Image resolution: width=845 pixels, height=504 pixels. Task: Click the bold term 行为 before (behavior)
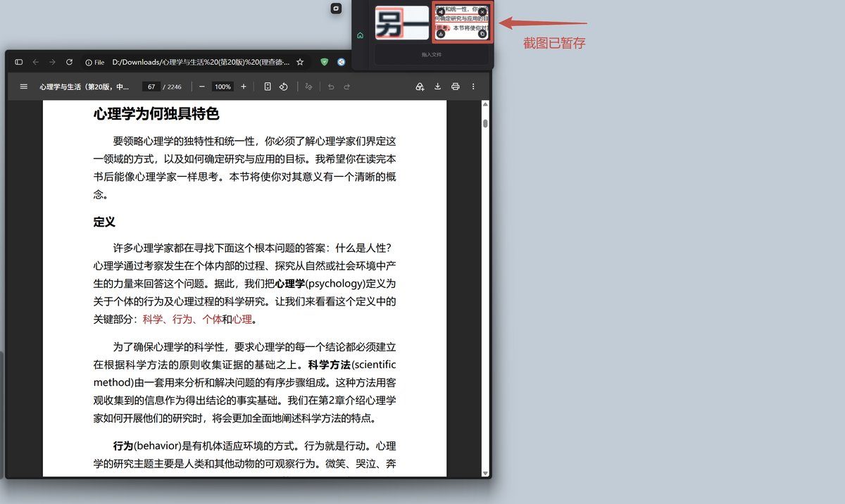[x=123, y=446]
